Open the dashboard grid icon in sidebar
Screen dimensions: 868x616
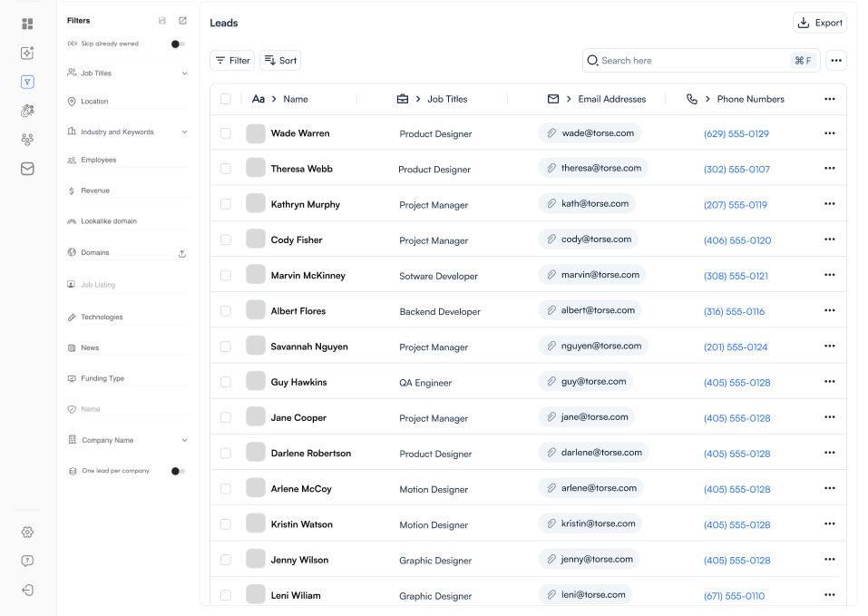click(x=27, y=24)
